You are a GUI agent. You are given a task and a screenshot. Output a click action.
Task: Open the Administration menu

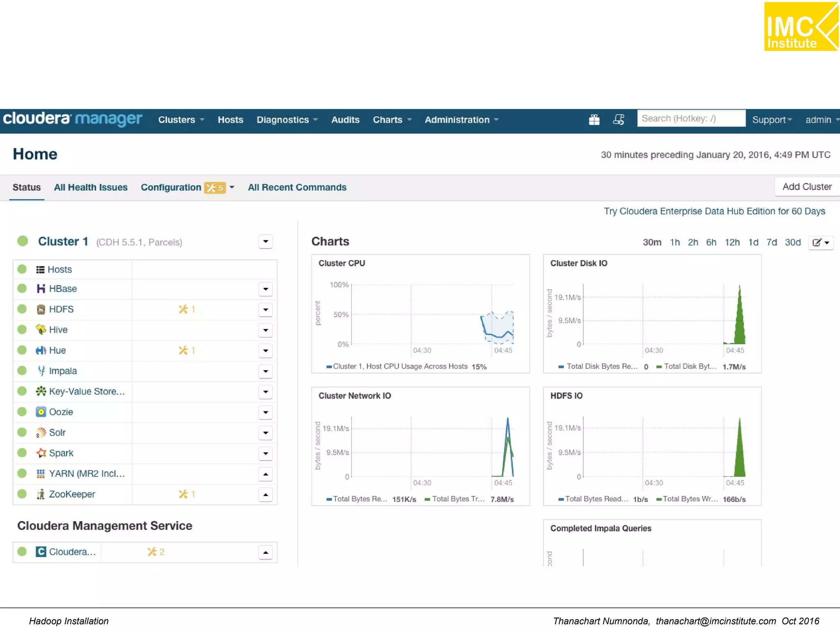pyautogui.click(x=461, y=120)
